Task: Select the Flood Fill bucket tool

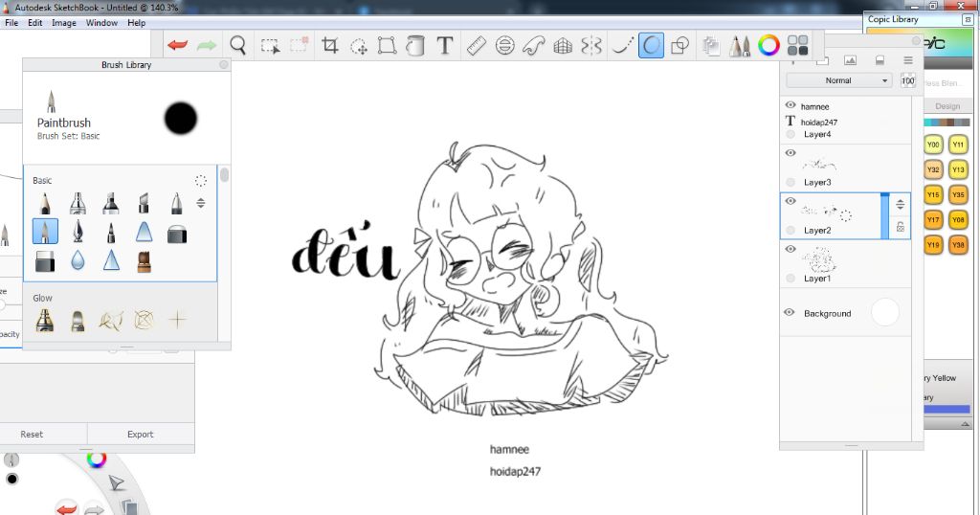Action: click(x=415, y=45)
